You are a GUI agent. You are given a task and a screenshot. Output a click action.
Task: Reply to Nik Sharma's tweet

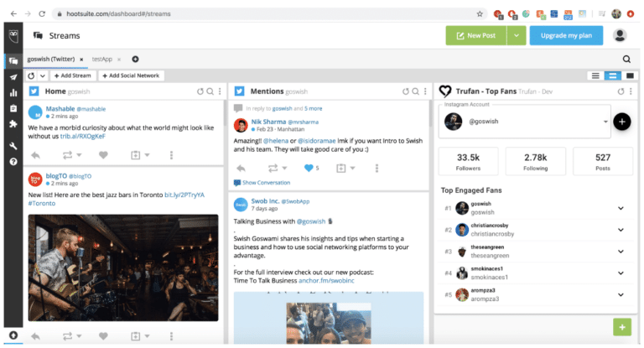point(241,168)
